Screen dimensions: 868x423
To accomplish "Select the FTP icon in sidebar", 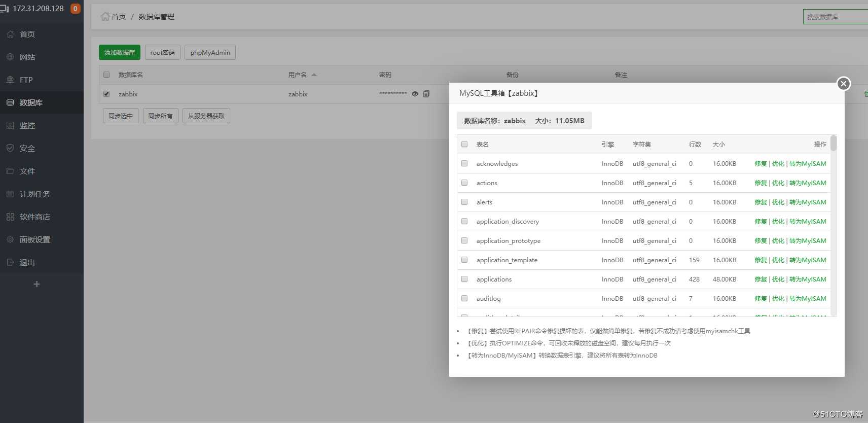I will [10, 80].
